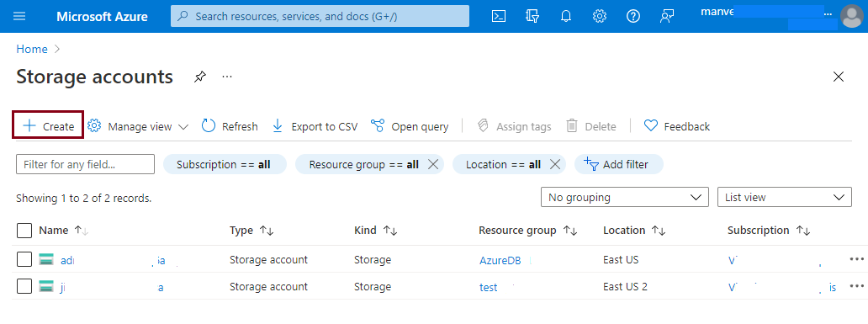The image size is (868, 324).
Task: Go to Home breadcrumb
Action: [x=32, y=49]
